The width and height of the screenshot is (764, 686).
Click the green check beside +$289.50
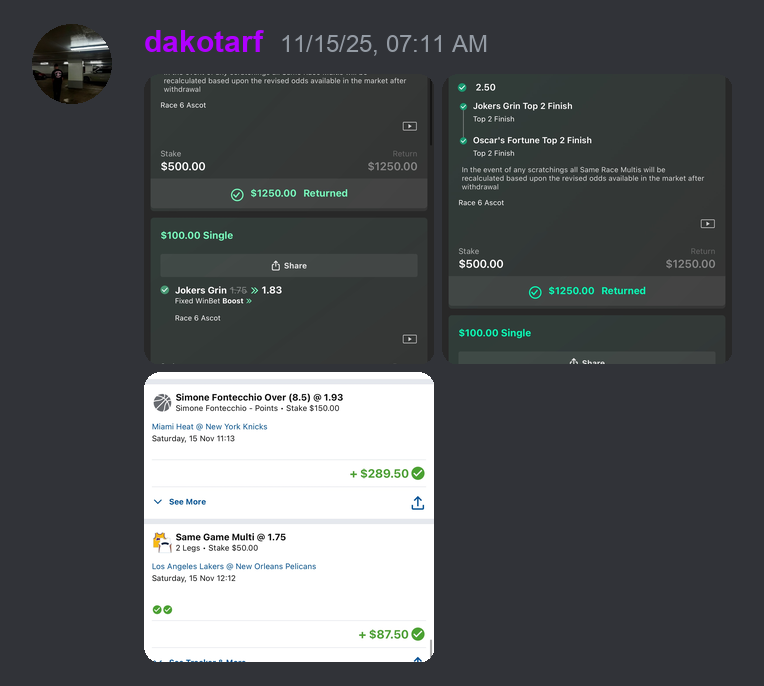coord(418,473)
